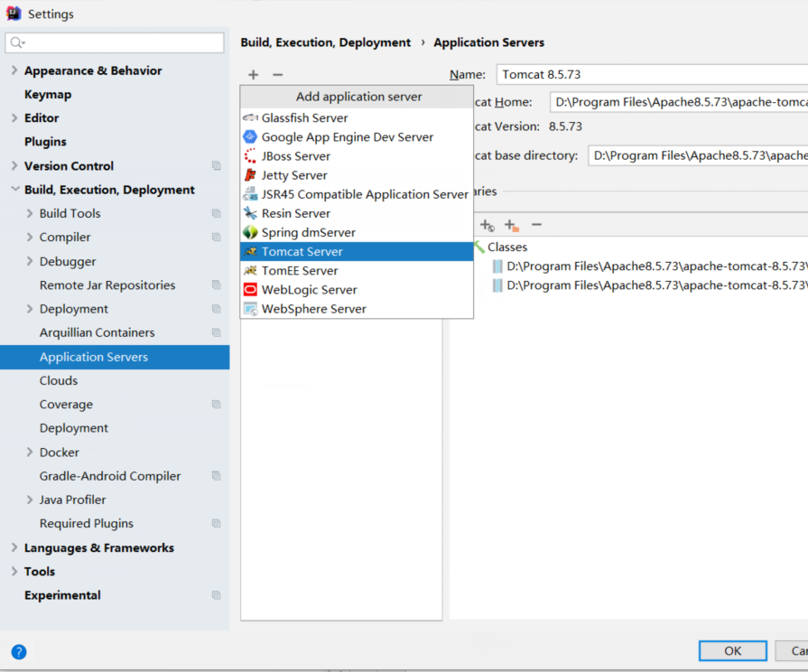This screenshot has width=808, height=672.
Task: Expand Build Tools node
Action: (x=30, y=213)
